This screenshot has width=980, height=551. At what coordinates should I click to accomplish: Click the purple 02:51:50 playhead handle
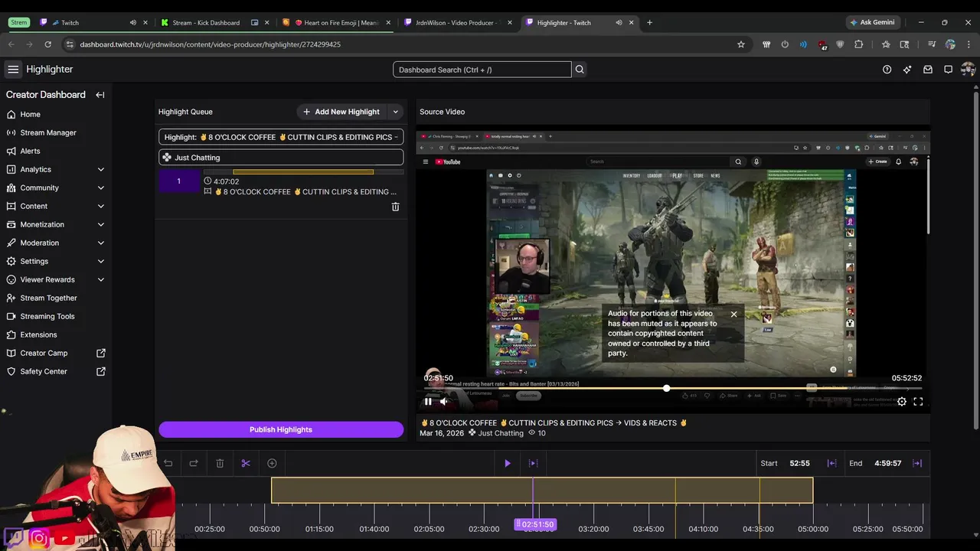(x=535, y=524)
